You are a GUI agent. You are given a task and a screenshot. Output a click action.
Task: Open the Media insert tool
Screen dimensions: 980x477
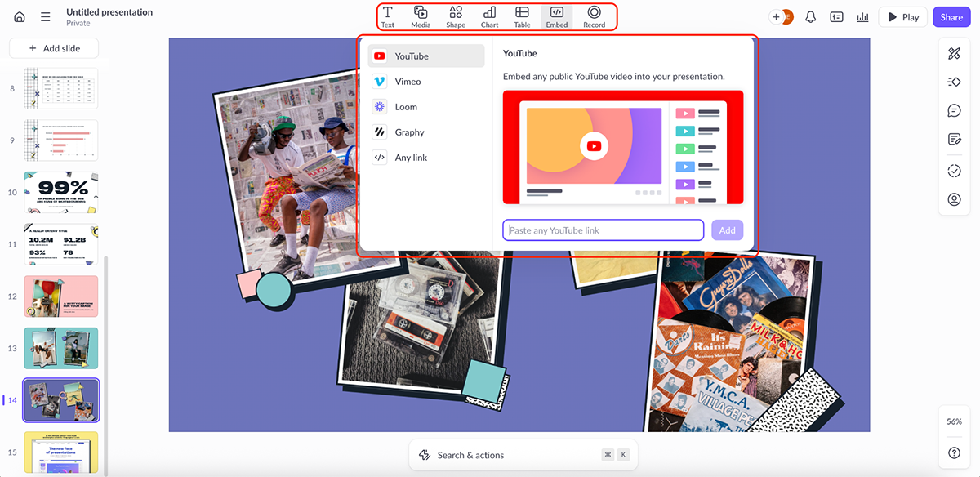pyautogui.click(x=421, y=16)
